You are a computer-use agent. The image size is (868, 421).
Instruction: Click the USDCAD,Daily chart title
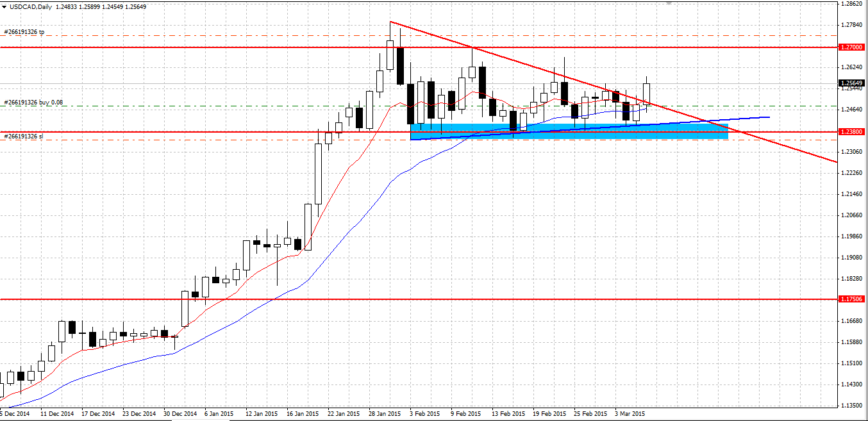(30, 6)
